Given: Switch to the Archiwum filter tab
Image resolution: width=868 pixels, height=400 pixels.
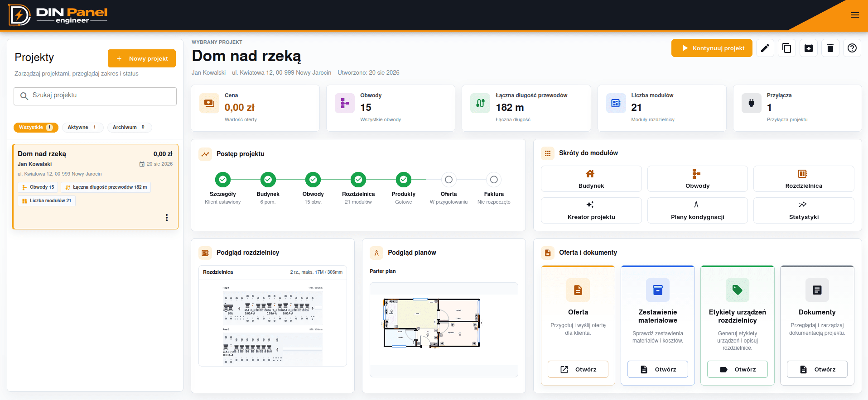Looking at the screenshot, I should (129, 128).
